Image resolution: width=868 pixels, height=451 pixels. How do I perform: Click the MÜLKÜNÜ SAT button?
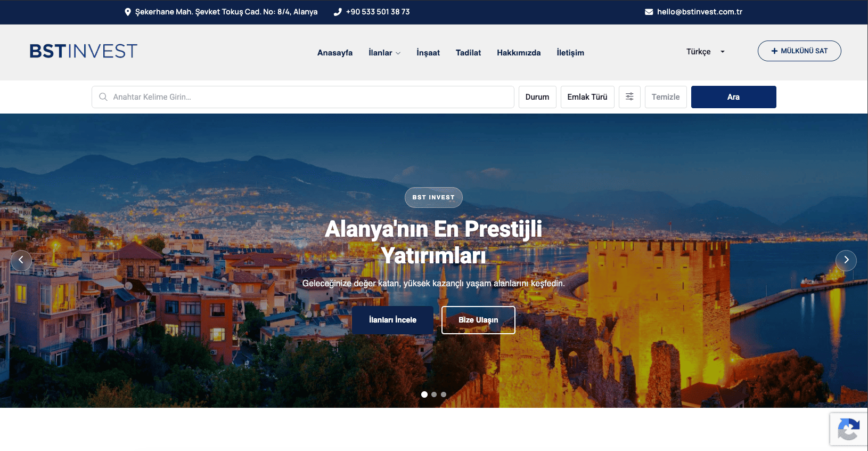click(x=799, y=51)
